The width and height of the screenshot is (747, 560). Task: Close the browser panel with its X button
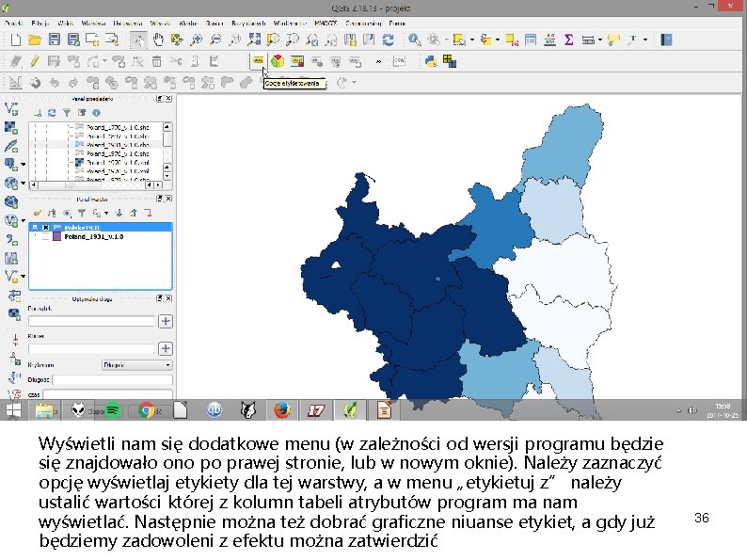(x=168, y=99)
